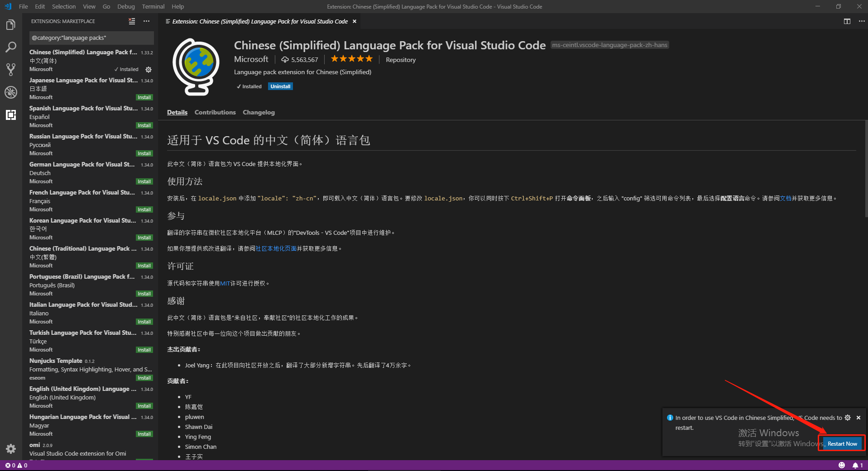Open the feedback smiley in status bar
Screen dimensions: 868x471
pyautogui.click(x=842, y=465)
